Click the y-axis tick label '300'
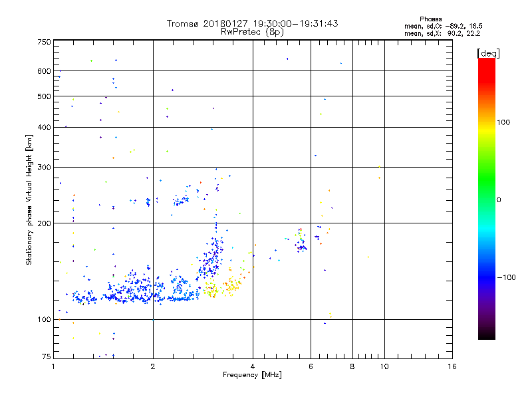The width and height of the screenshot is (532, 399). tap(44, 167)
